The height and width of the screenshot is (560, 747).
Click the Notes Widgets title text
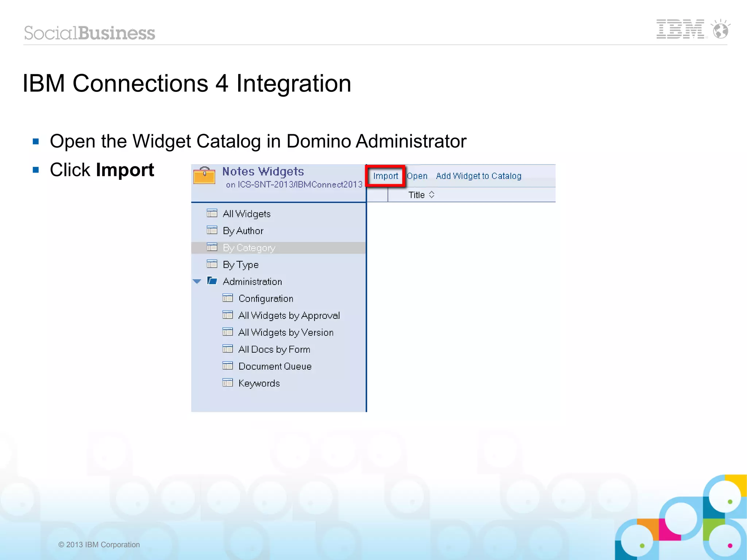click(x=263, y=171)
